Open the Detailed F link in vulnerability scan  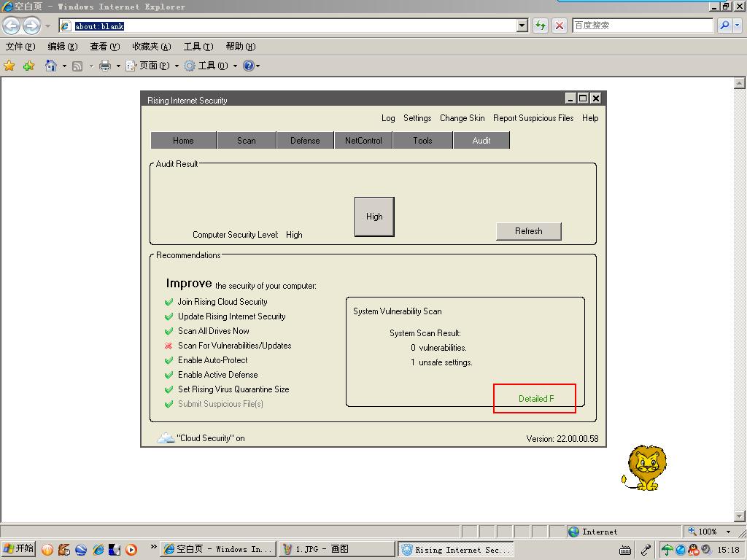pos(536,399)
